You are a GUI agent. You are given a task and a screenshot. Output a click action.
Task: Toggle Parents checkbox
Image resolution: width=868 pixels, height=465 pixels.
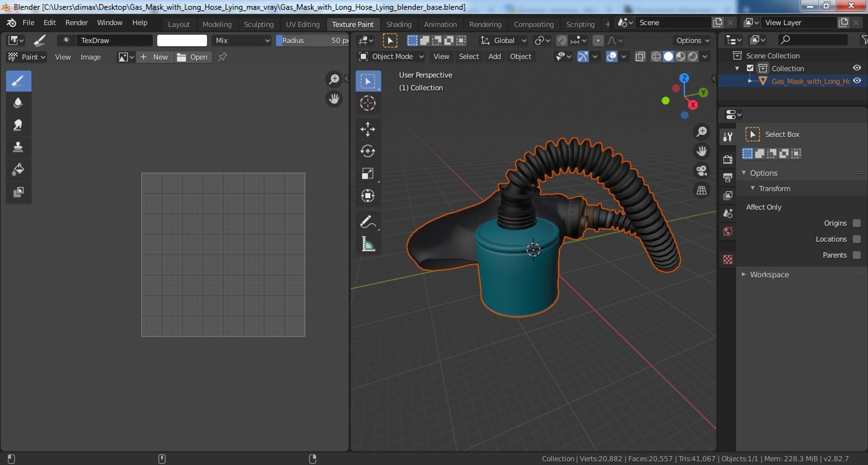(857, 255)
